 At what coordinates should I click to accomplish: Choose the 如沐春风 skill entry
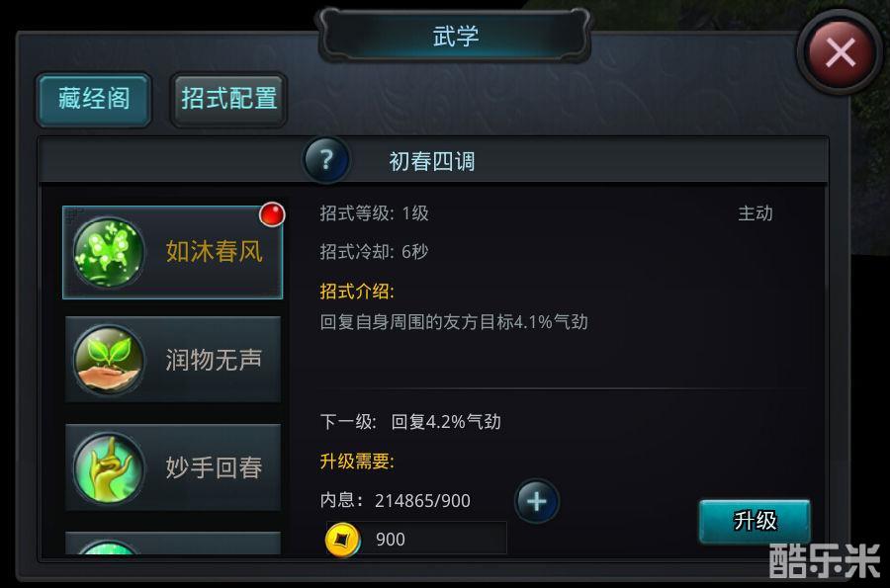click(x=172, y=252)
